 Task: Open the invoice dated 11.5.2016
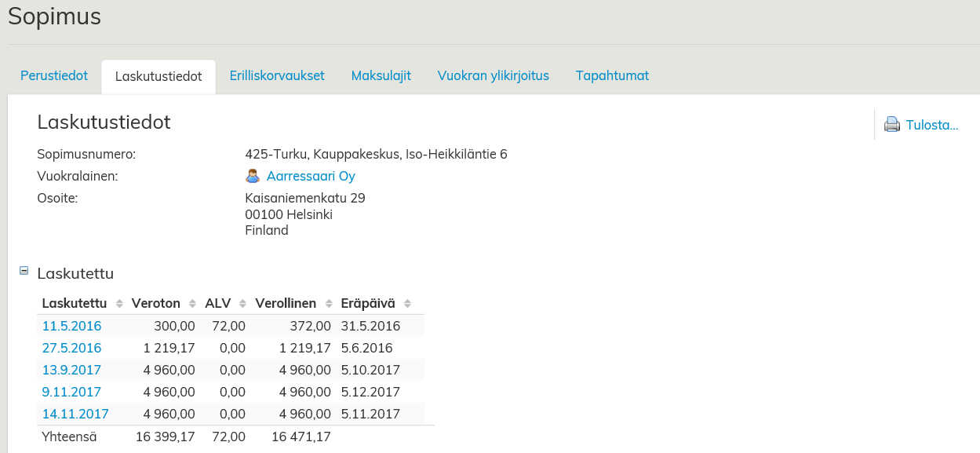click(x=71, y=326)
